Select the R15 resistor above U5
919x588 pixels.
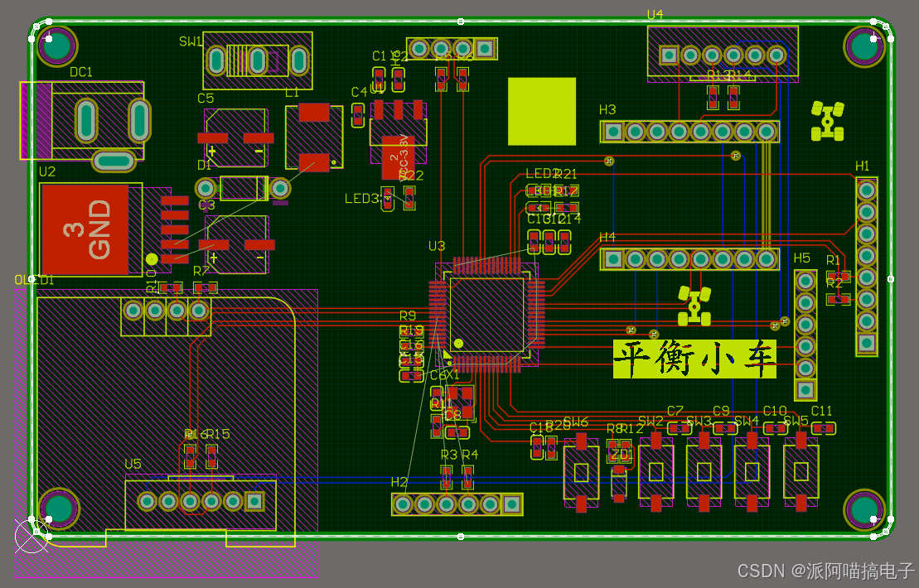(211, 457)
